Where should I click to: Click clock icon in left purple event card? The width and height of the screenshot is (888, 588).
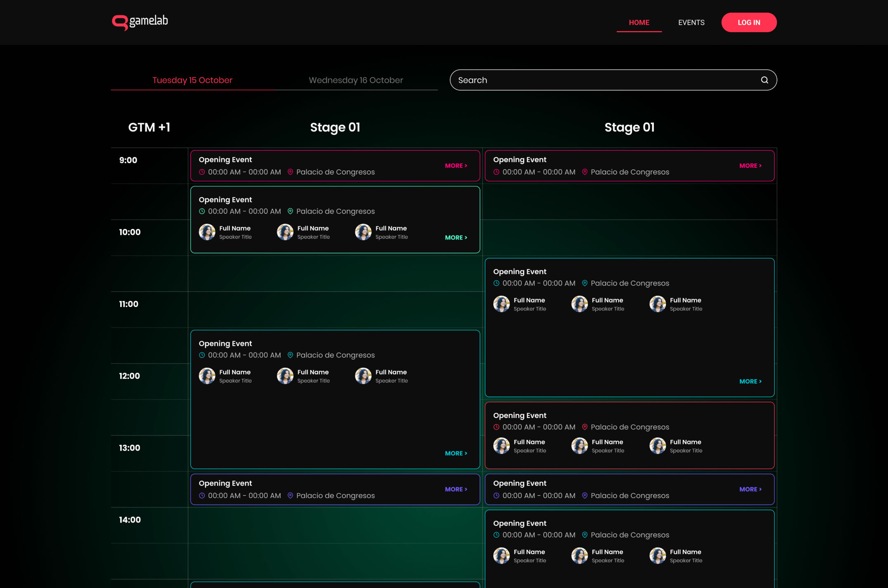tap(202, 496)
